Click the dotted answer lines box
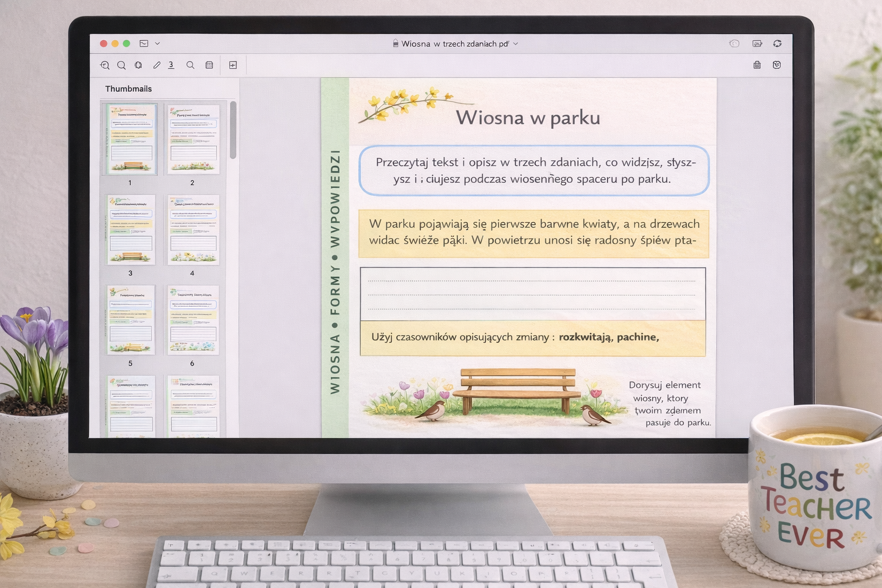This screenshot has width=882, height=588. (x=532, y=294)
